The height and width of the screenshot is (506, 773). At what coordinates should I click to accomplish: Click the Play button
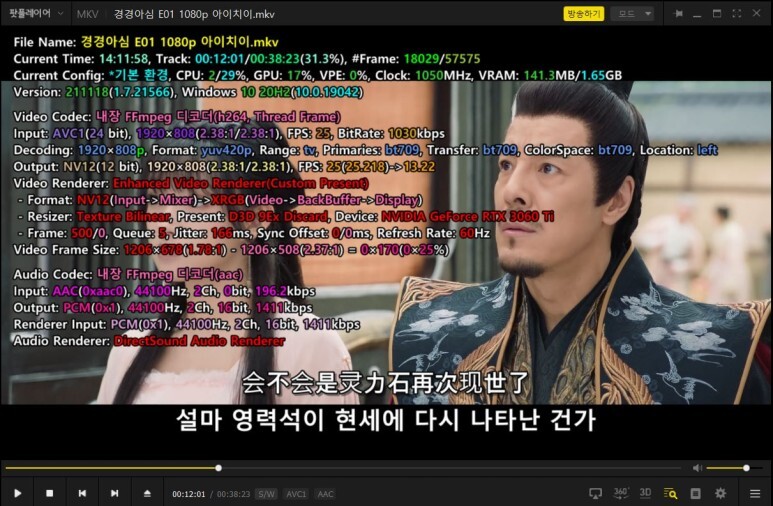(x=18, y=493)
